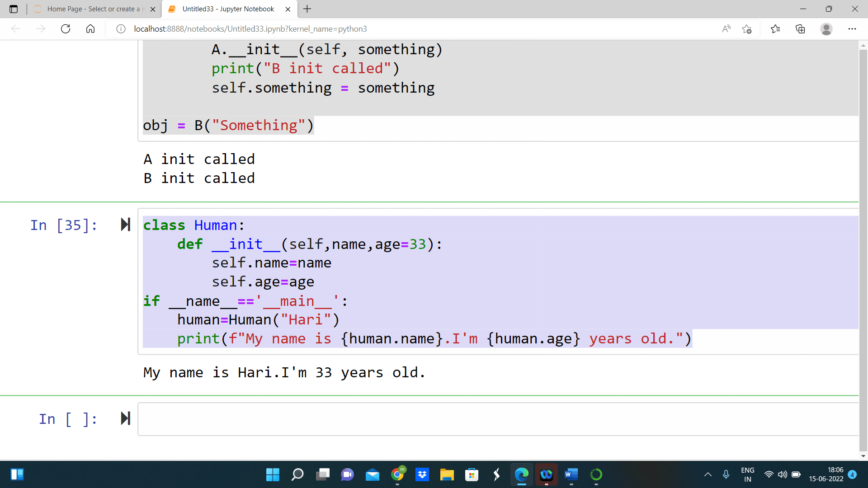Viewport: 868px width, 488px height.
Task: Click the browser settings menu icon
Action: [852, 28]
